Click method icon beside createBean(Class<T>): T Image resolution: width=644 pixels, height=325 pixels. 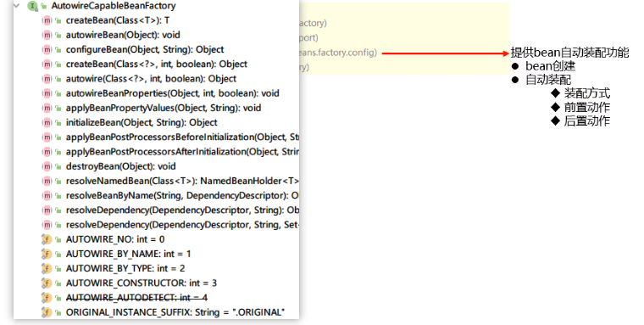click(x=47, y=20)
